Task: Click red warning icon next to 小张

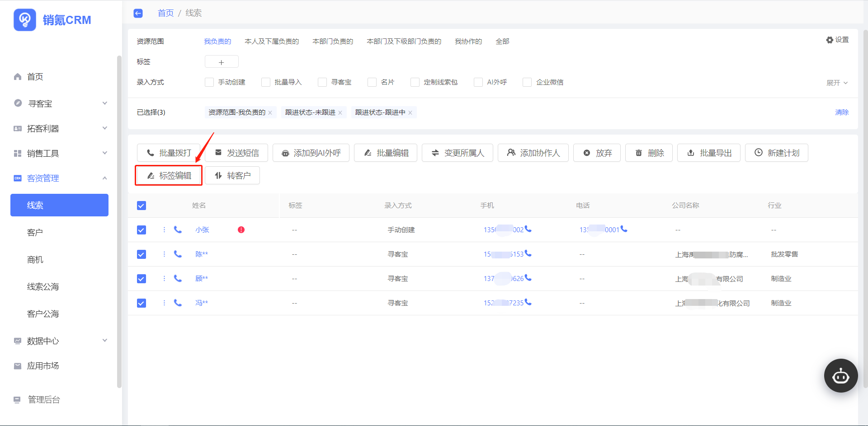Action: (x=241, y=230)
